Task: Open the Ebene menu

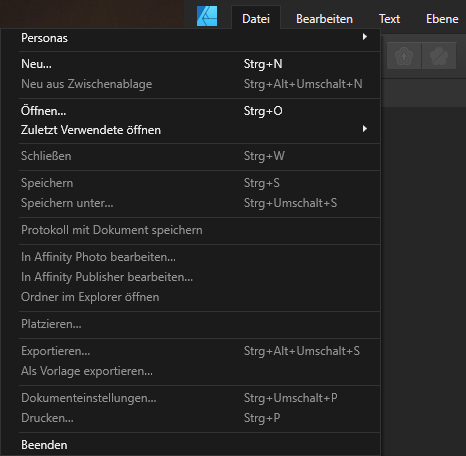Action: 442,19
